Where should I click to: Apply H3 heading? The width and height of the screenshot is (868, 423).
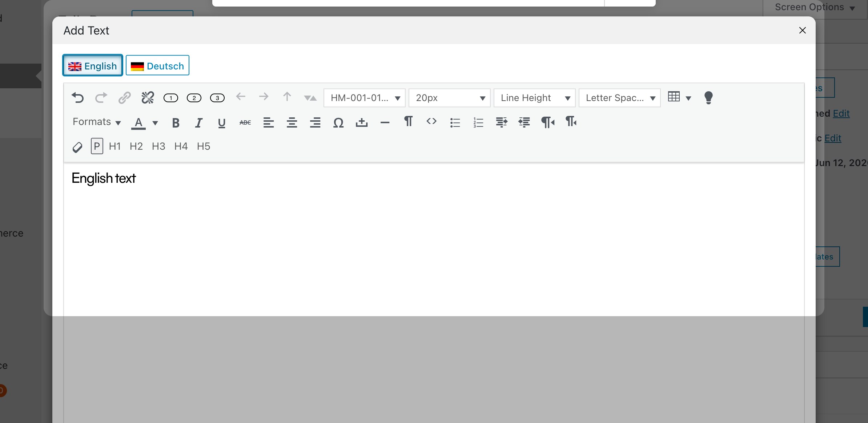158,146
